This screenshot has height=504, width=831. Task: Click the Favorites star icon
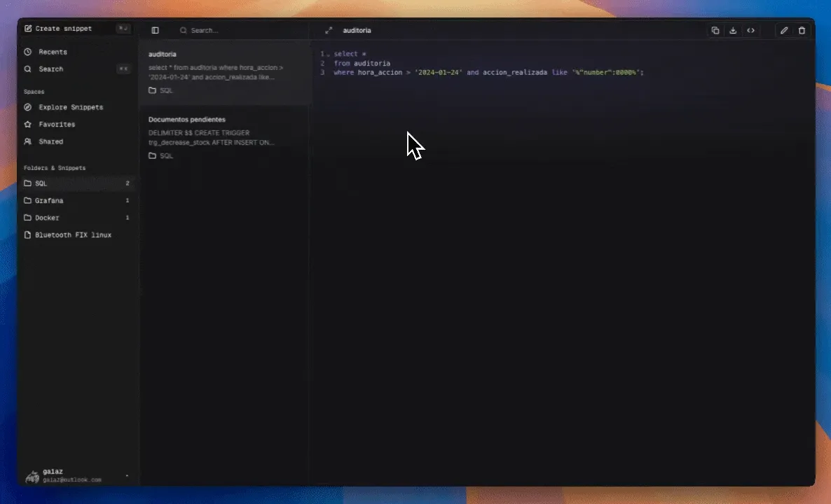(x=27, y=125)
